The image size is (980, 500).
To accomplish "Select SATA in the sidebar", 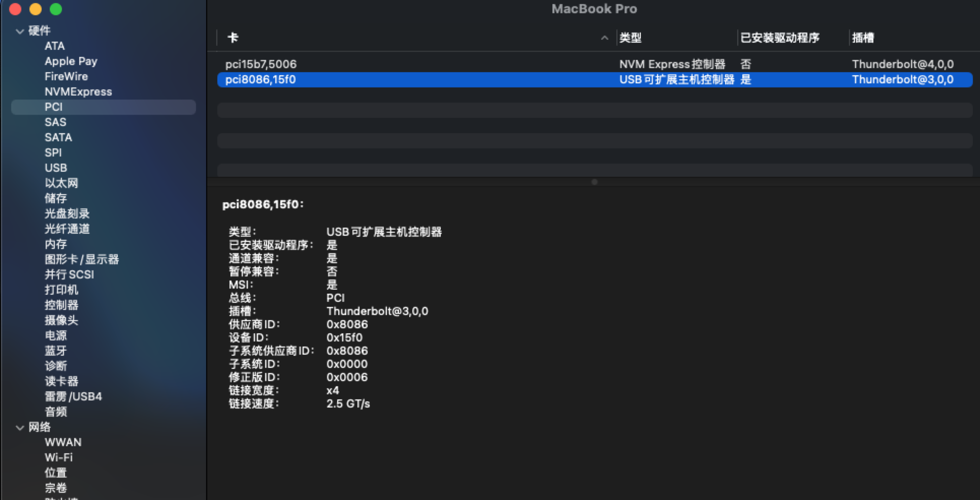I will click(x=58, y=137).
